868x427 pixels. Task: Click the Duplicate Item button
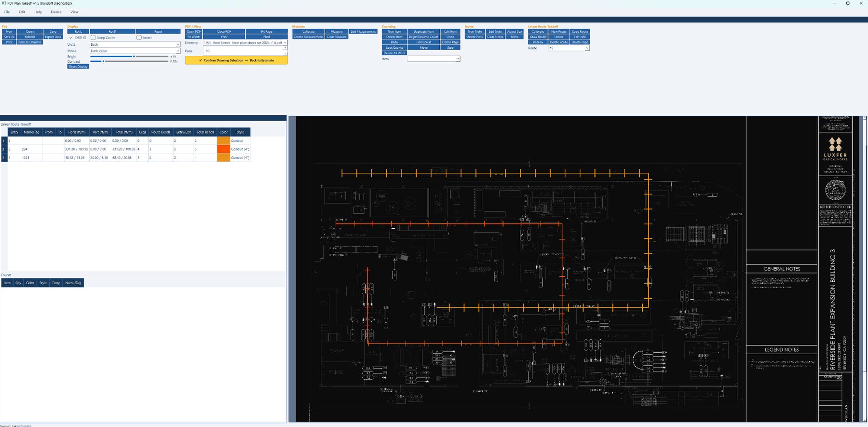pyautogui.click(x=423, y=31)
